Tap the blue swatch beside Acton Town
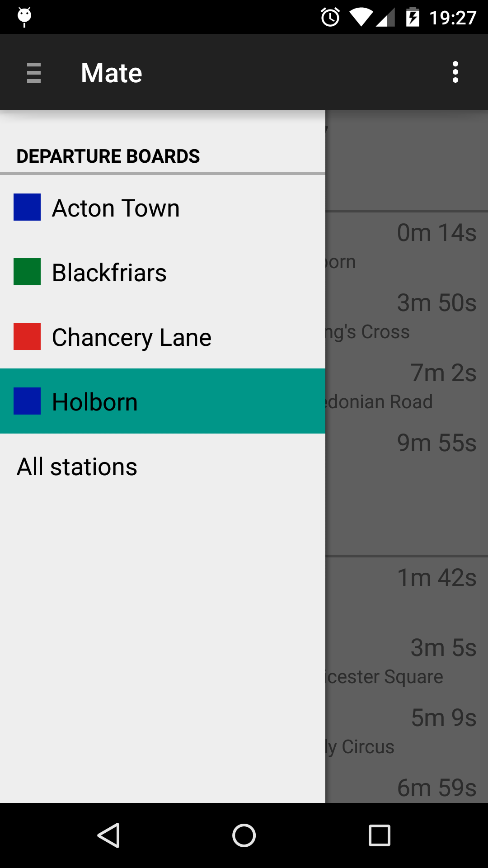The image size is (488, 868). [27, 207]
